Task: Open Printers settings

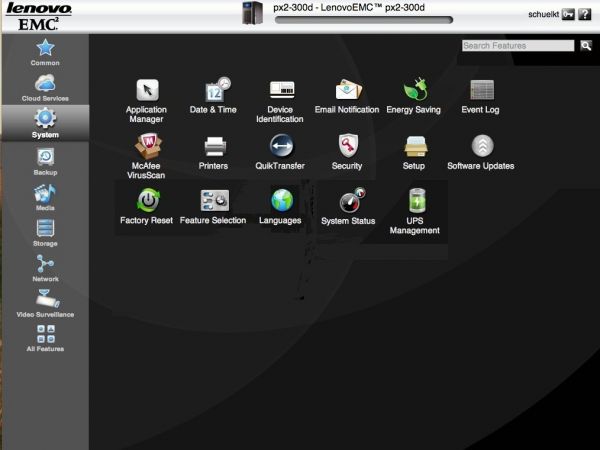Action: (213, 153)
